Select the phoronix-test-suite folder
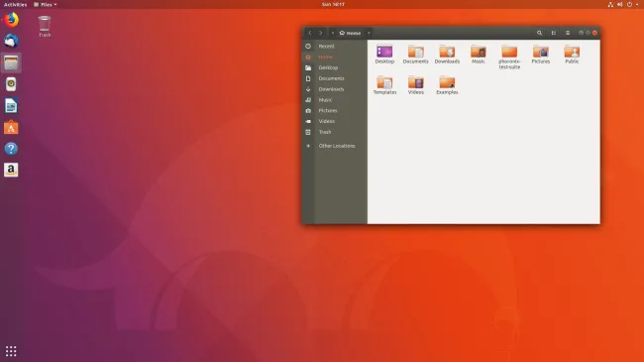The width and height of the screenshot is (644, 362). pyautogui.click(x=509, y=51)
